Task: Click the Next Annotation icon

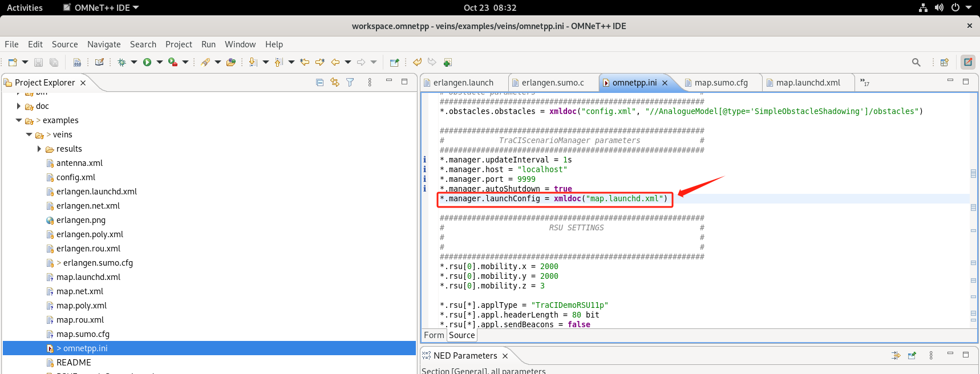Action: click(253, 62)
